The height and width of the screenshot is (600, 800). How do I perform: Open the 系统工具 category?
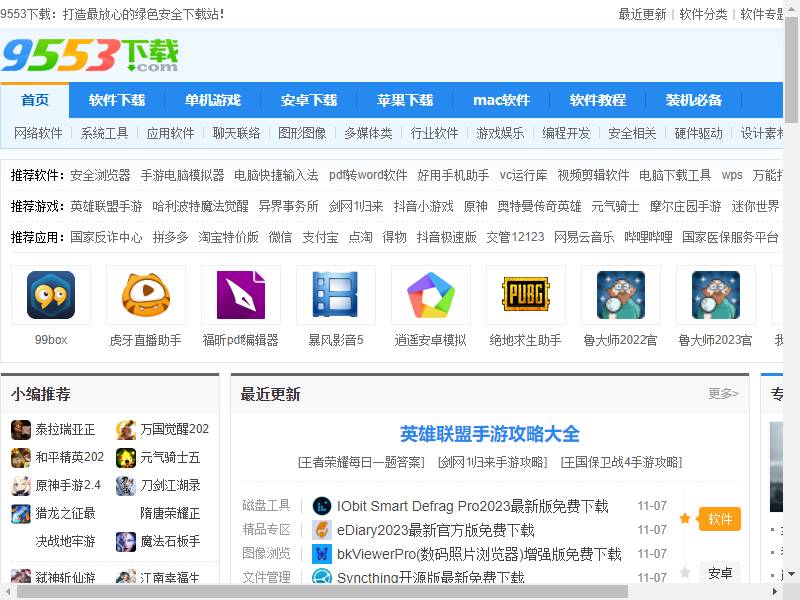point(104,134)
